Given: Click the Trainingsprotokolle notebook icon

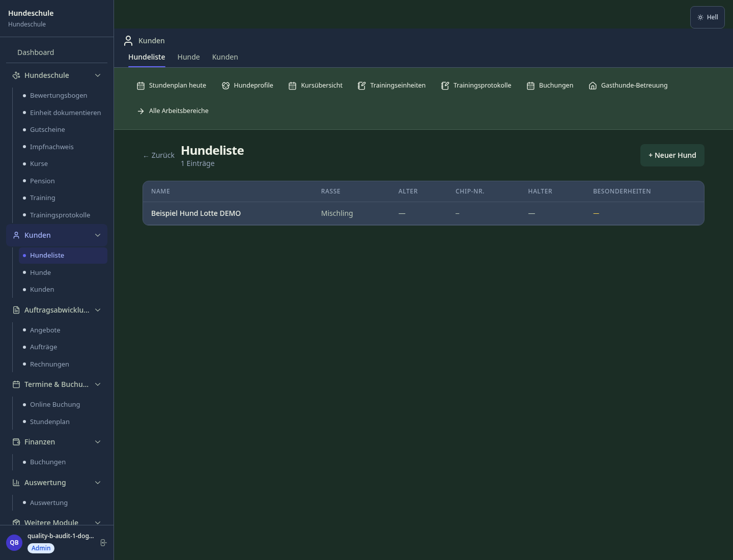Looking at the screenshot, I should [445, 86].
